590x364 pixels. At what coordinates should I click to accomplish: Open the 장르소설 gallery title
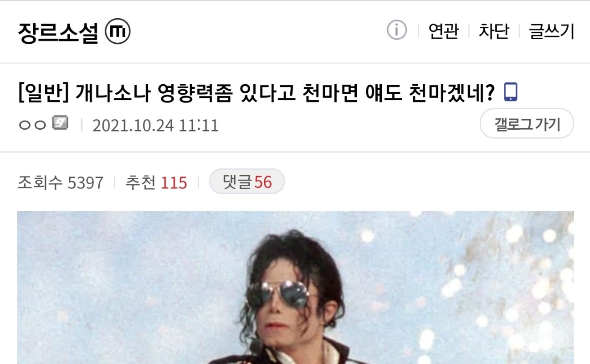coord(58,33)
